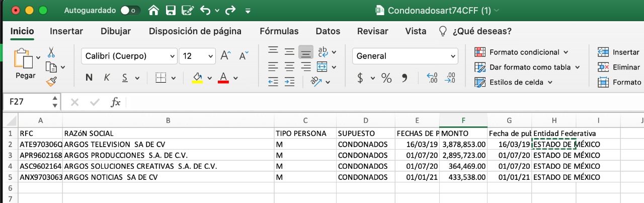Open the Datos ribbon tab
Image resolution: width=644 pixels, height=203 pixels.
[x=328, y=31]
